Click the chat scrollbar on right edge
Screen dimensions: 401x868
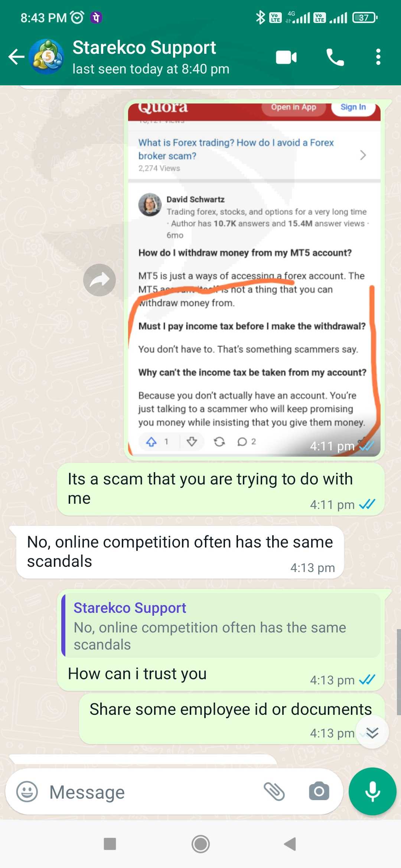point(398,671)
